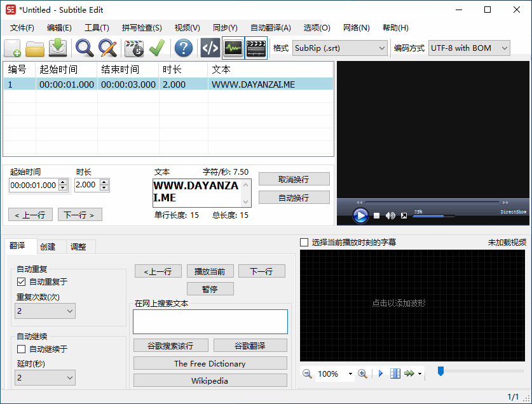Open the 同步(Y) menu
Viewport: 532px width, 404px height.
[225, 28]
